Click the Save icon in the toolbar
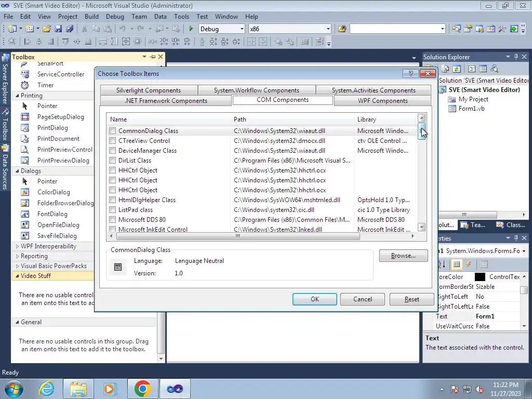 coord(58,29)
